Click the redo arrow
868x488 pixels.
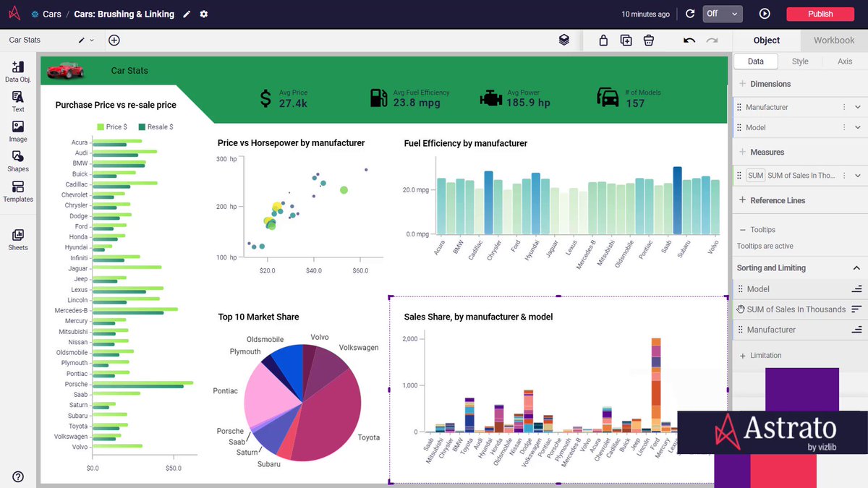tap(712, 40)
